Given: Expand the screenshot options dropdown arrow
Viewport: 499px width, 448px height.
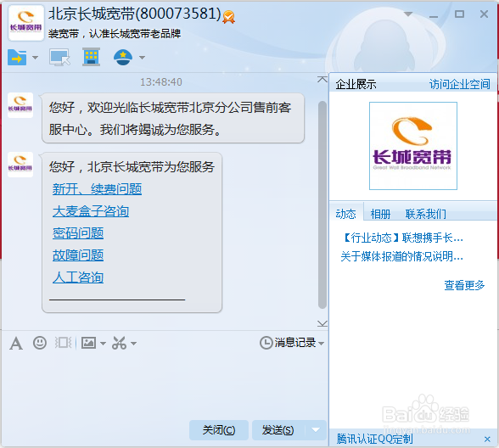Looking at the screenshot, I should click(x=134, y=344).
